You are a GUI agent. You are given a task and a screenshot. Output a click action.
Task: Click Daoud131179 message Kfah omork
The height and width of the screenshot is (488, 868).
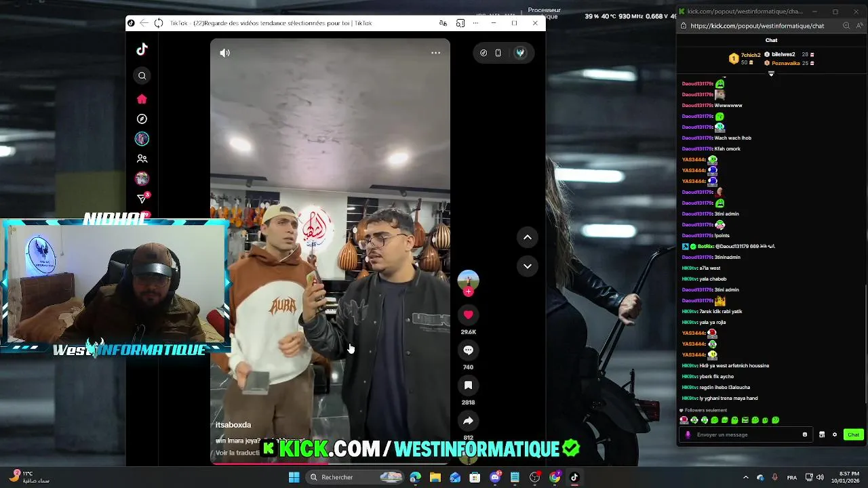click(x=711, y=148)
